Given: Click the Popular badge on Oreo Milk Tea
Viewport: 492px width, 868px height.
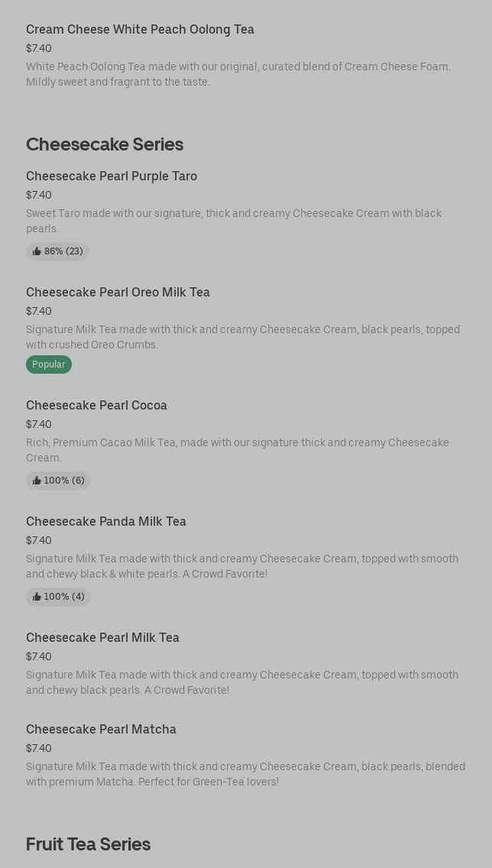Looking at the screenshot, I should tap(49, 364).
